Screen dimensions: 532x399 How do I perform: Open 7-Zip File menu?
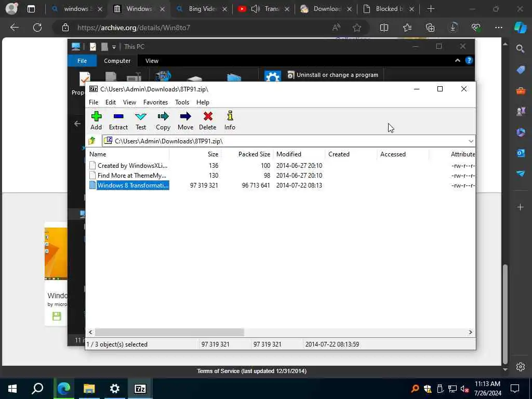pos(94,102)
